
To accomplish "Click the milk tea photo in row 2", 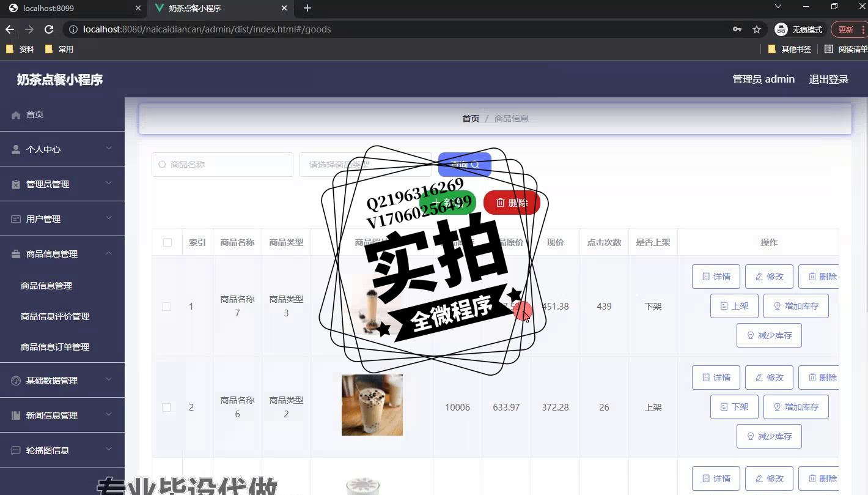I will [372, 405].
